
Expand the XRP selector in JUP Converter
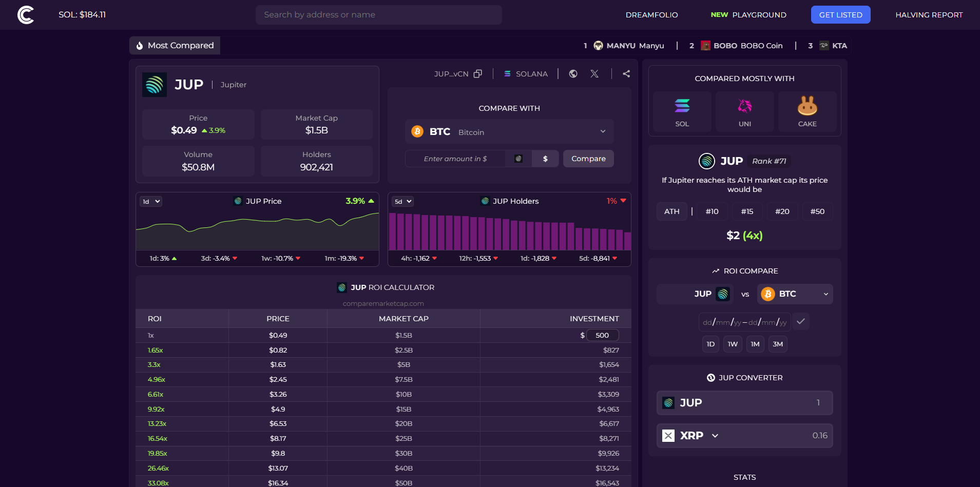(715, 435)
